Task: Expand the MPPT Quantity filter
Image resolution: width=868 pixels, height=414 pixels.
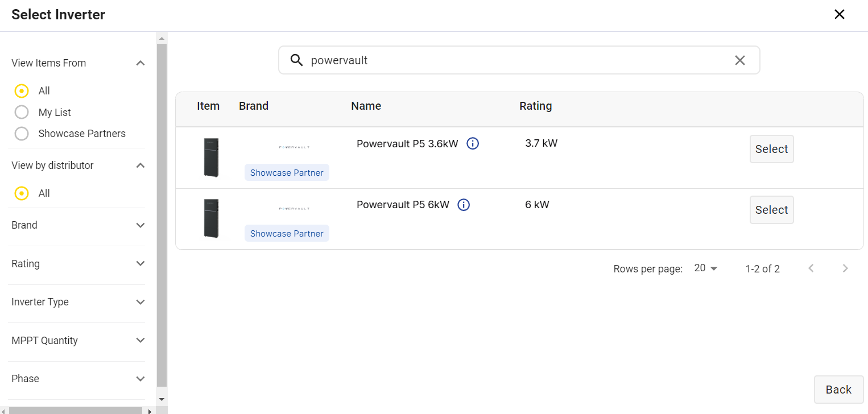Action: pyautogui.click(x=140, y=341)
